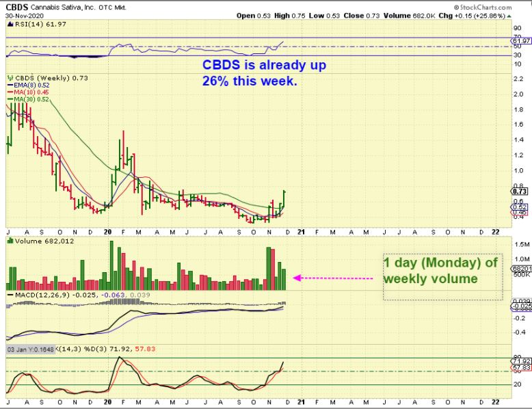This screenshot has height=409, width=532.
Task: Click the 1.5M volume axis label
Action: [522, 244]
